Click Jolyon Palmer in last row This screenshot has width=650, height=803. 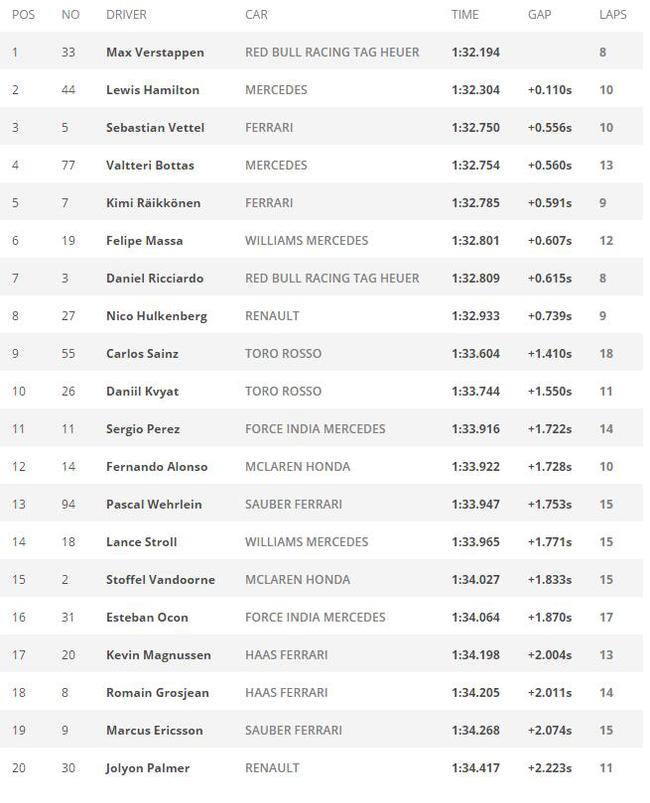[x=148, y=768]
